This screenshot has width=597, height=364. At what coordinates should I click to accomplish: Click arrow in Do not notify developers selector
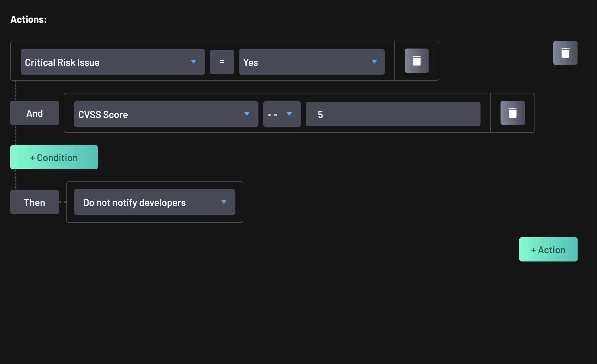coord(224,202)
